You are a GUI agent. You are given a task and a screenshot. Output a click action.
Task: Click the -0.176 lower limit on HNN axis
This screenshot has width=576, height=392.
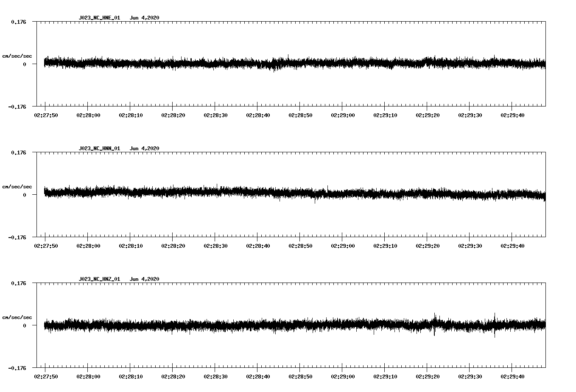click(x=17, y=237)
